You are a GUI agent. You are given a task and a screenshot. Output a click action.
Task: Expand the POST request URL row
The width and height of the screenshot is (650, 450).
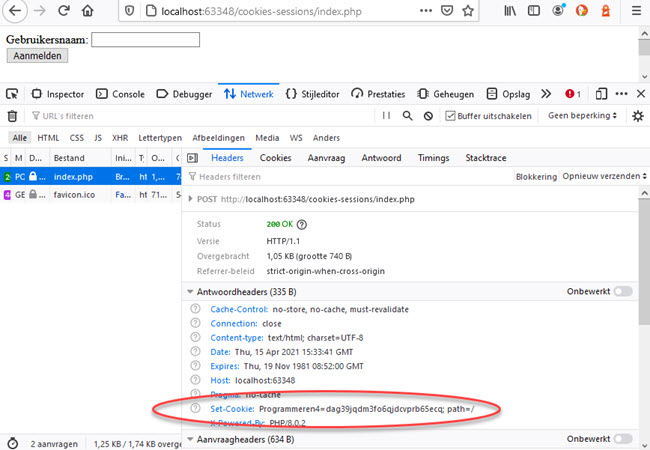click(x=190, y=199)
